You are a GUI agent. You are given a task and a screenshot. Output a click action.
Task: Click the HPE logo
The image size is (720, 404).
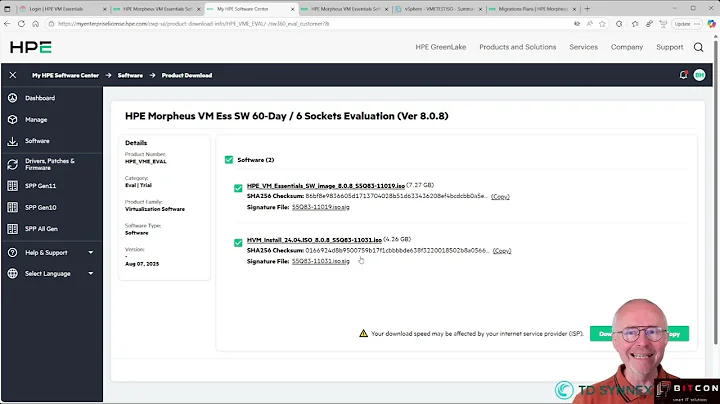click(31, 47)
